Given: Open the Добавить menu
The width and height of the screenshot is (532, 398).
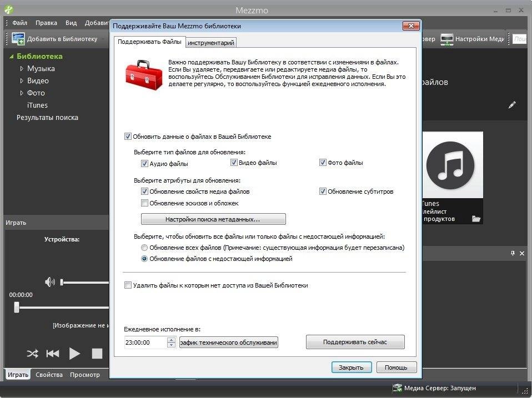Looking at the screenshot, I should (97, 23).
